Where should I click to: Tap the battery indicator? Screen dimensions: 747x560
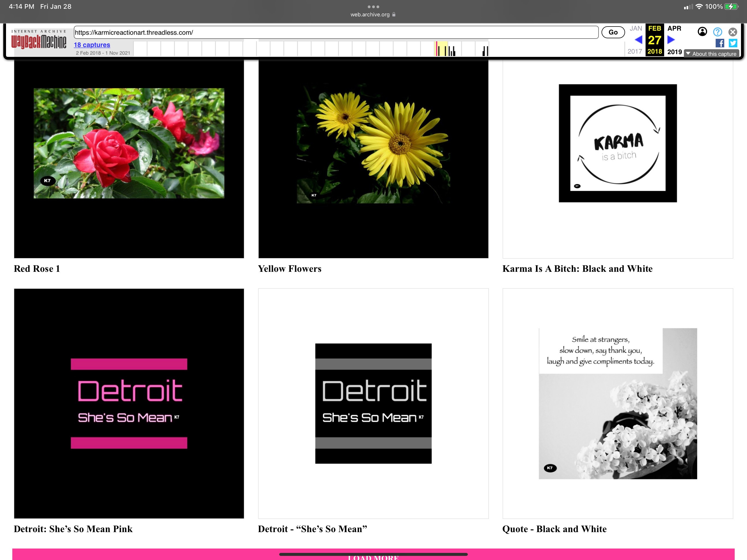(731, 7)
